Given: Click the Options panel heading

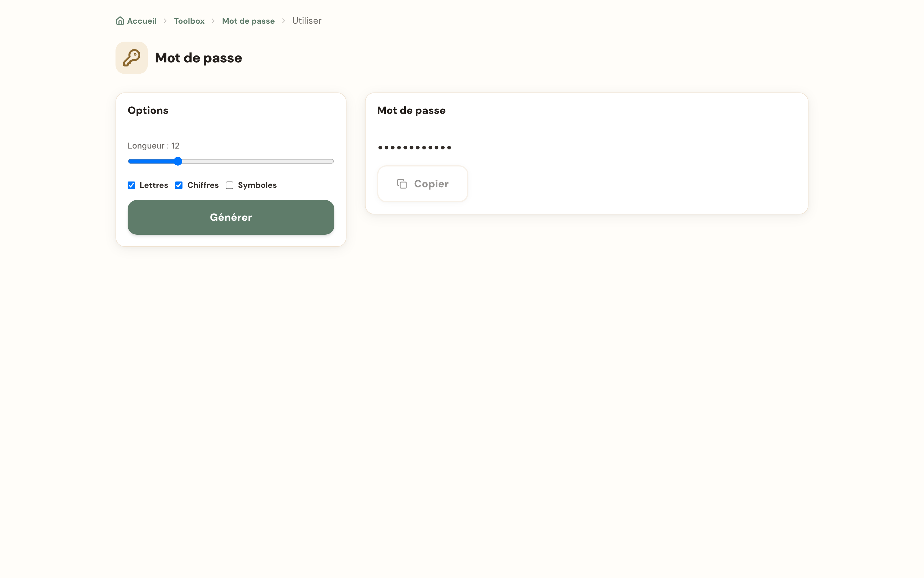Looking at the screenshot, I should 148,110.
